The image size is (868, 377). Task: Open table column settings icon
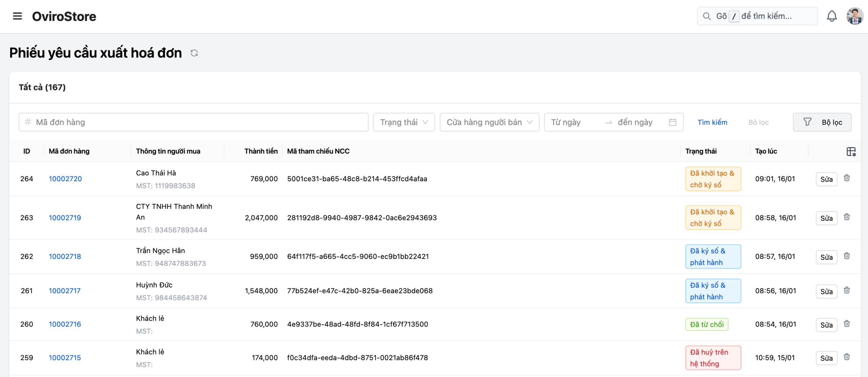851,151
